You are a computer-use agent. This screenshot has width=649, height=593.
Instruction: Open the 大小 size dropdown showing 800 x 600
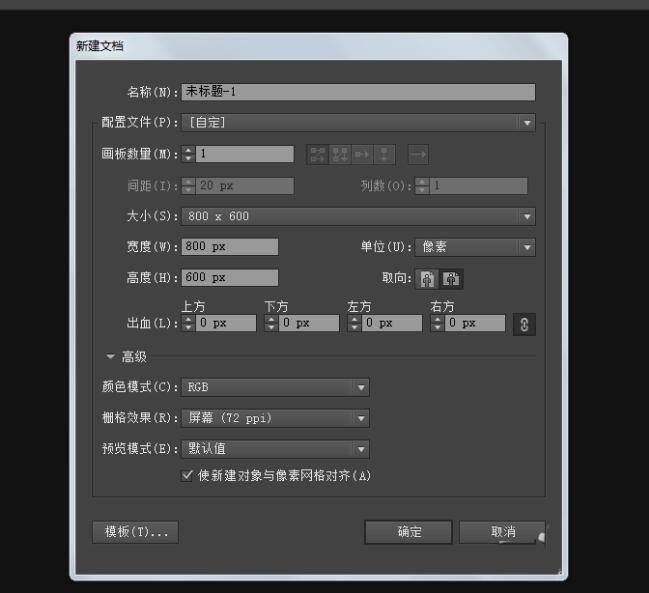tap(358, 216)
